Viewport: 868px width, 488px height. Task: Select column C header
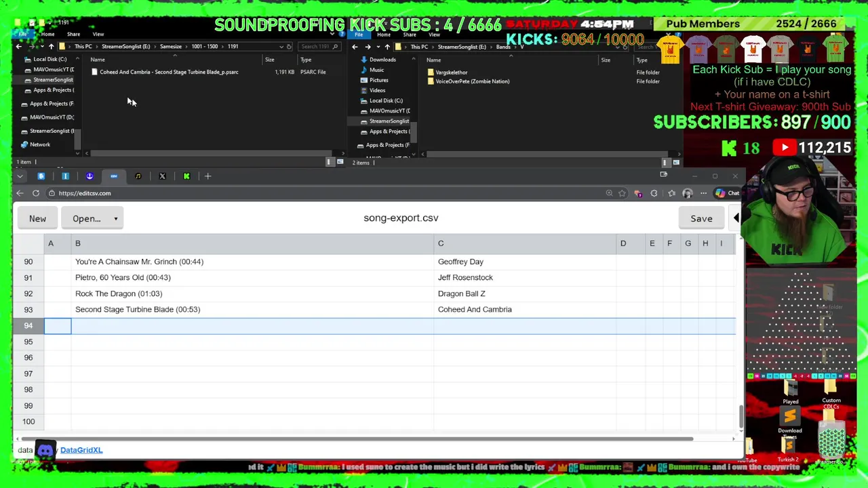[x=524, y=243]
